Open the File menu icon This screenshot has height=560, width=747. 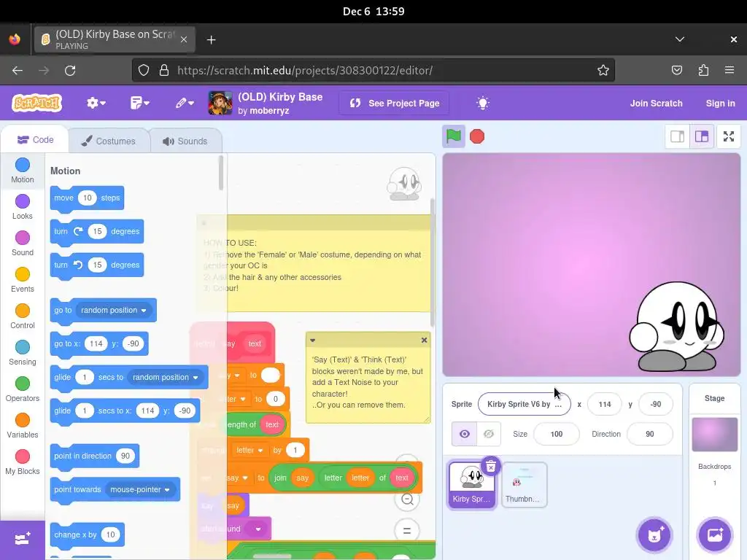point(139,103)
